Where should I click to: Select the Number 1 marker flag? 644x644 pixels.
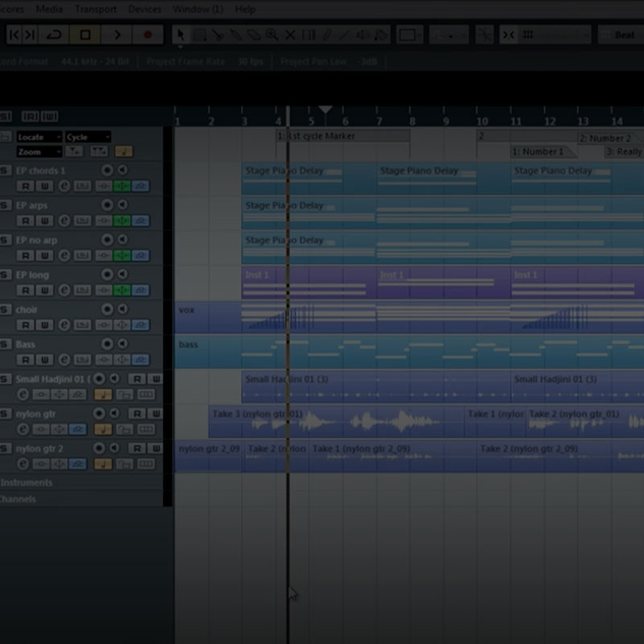click(543, 151)
